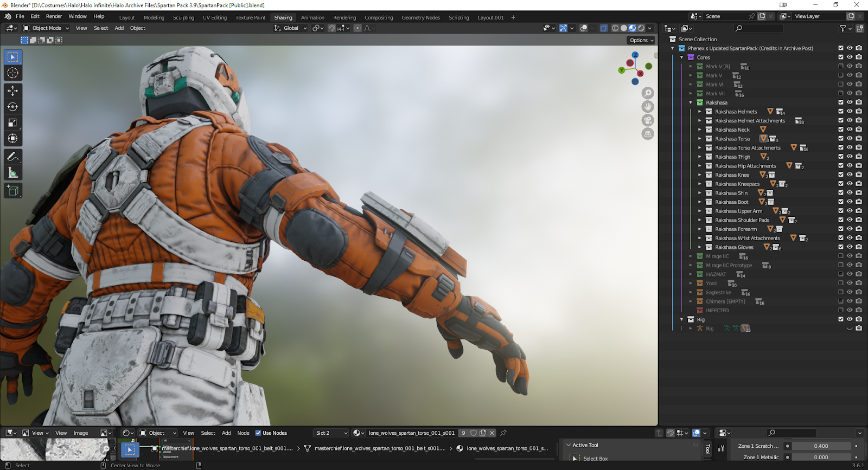Collapse the Active Tool panel

(x=569, y=445)
